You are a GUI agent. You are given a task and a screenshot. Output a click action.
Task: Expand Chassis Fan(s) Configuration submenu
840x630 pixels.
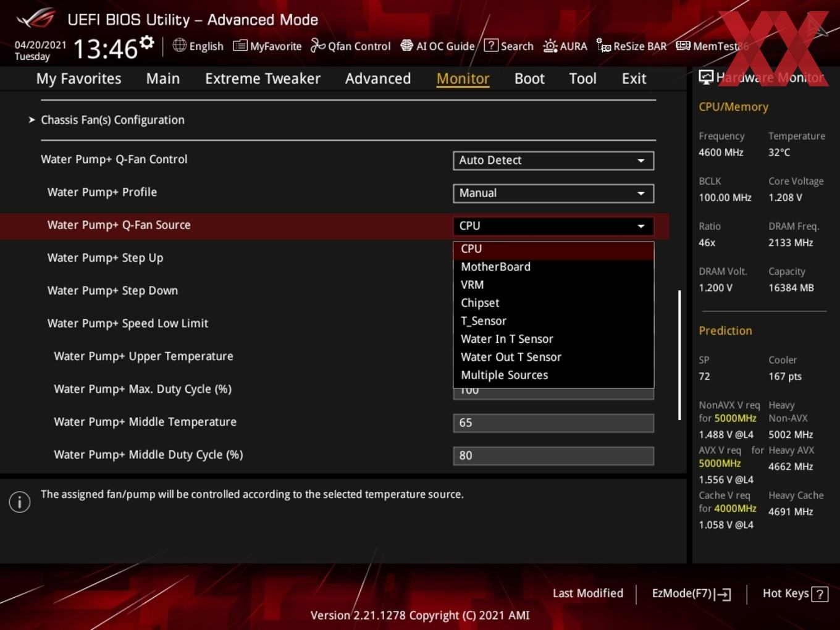(112, 120)
